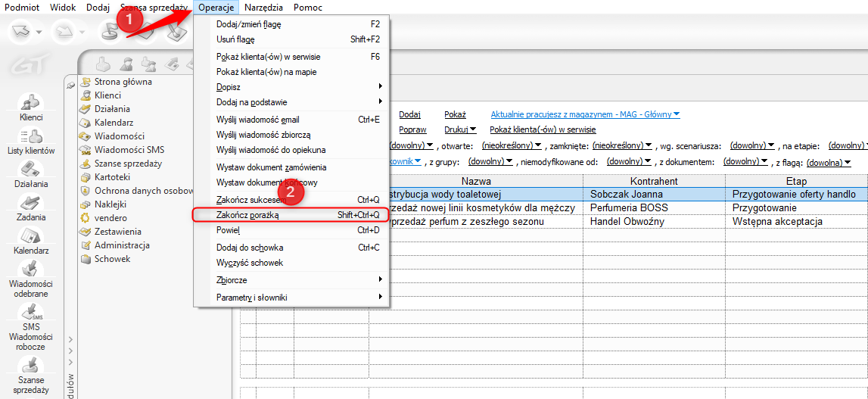Expand Parametry i słowniki submenu
The image size is (868, 399).
292,298
